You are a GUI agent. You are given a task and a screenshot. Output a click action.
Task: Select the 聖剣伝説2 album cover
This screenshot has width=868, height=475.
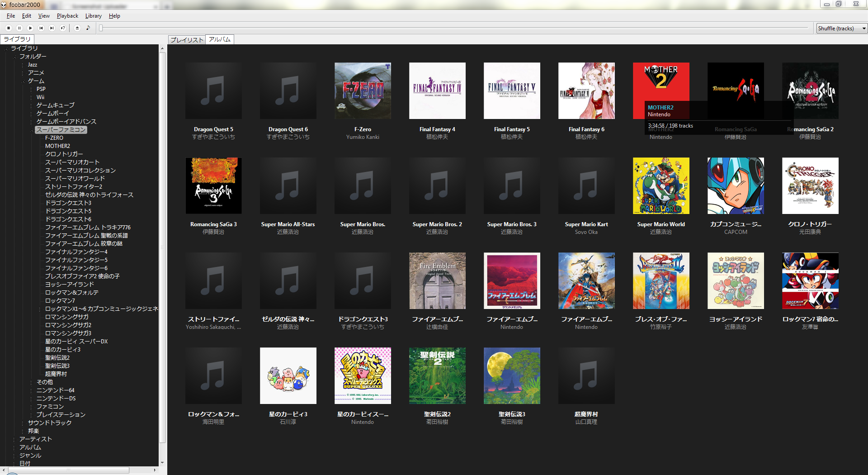tap(437, 376)
